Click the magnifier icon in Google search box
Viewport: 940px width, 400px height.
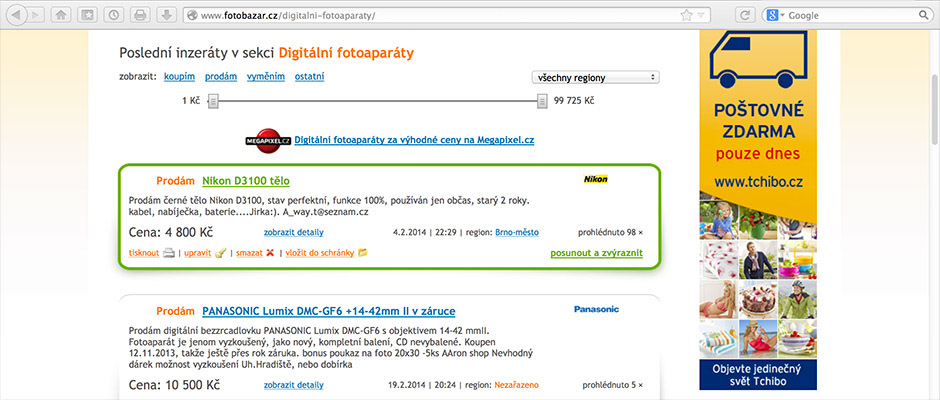pyautogui.click(x=924, y=15)
